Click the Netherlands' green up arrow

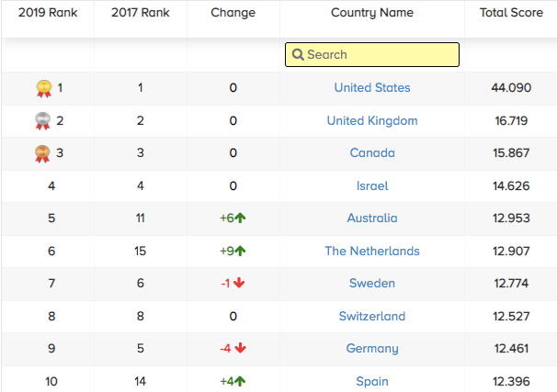click(x=241, y=251)
